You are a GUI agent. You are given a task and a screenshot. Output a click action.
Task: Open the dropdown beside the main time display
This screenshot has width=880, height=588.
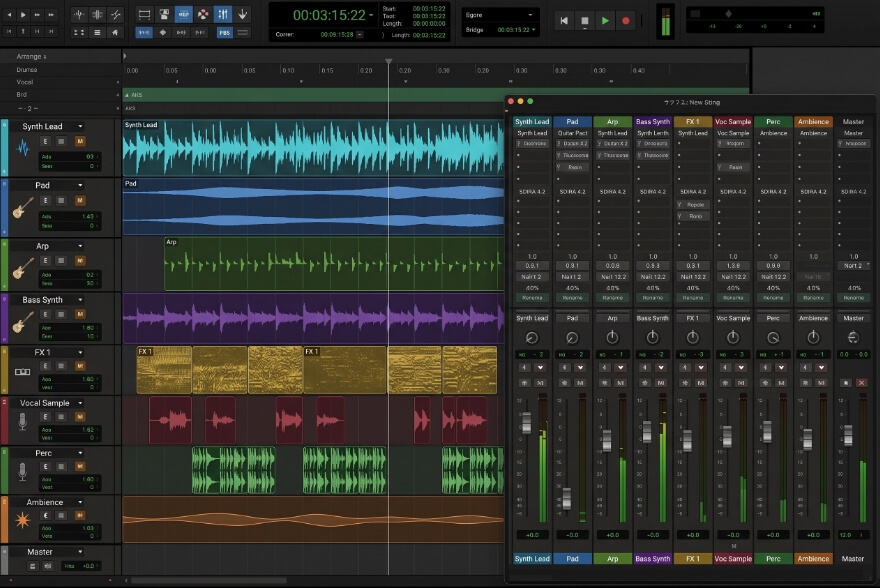tap(371, 15)
